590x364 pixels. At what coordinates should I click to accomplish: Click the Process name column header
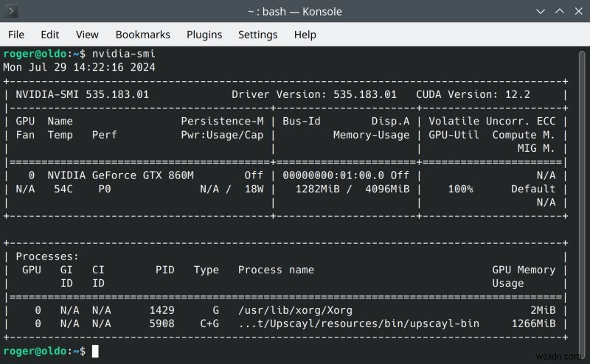point(276,270)
